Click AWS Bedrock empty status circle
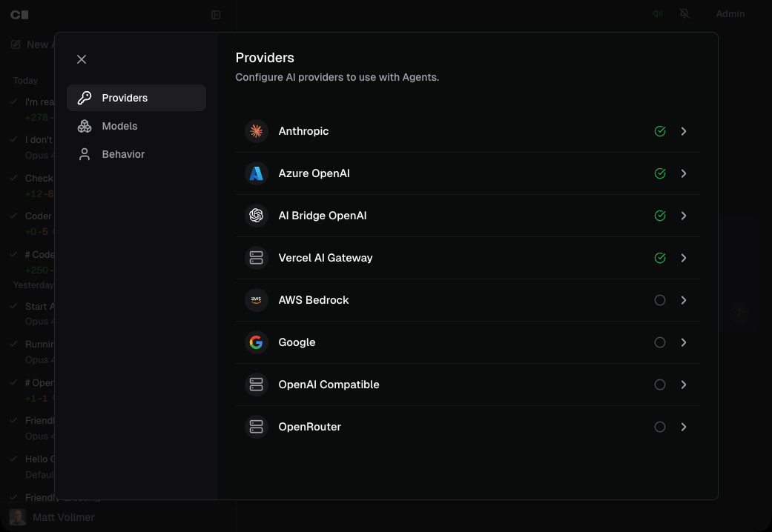Screen dimensions: 772x532 tap(660, 300)
